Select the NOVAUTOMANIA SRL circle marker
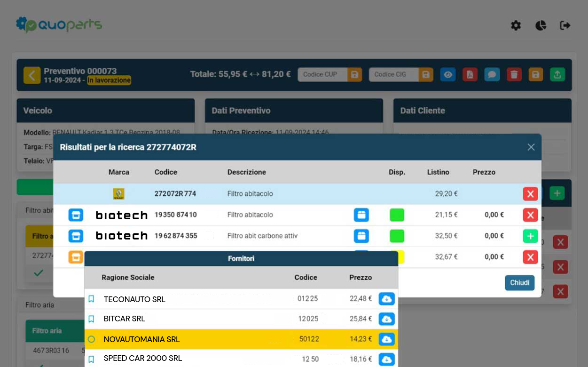 tap(91, 339)
